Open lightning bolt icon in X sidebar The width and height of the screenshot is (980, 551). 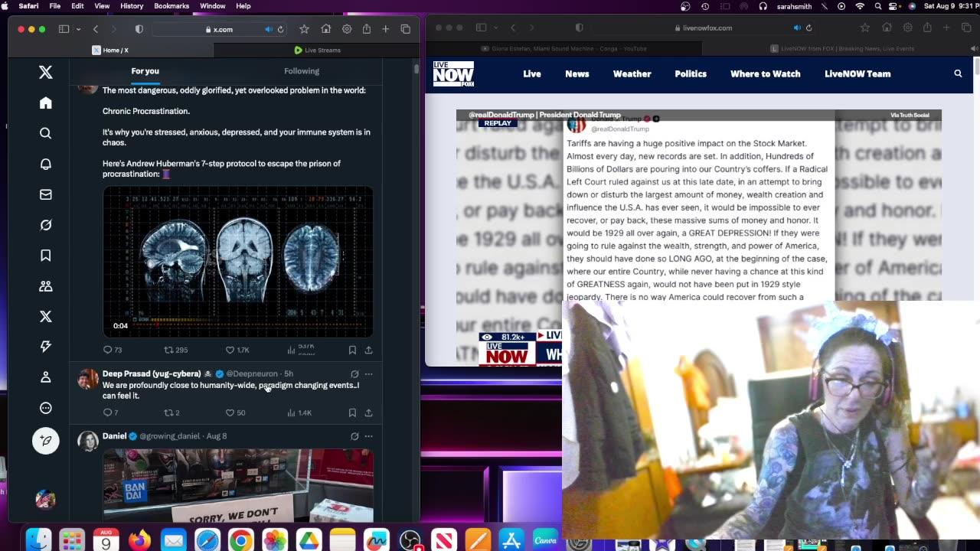click(46, 347)
